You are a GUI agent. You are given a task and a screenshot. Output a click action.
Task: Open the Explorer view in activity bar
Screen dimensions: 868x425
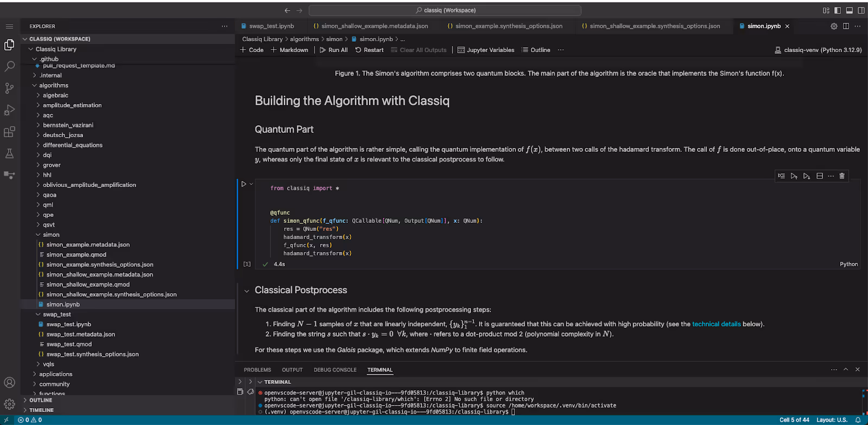tap(9, 45)
